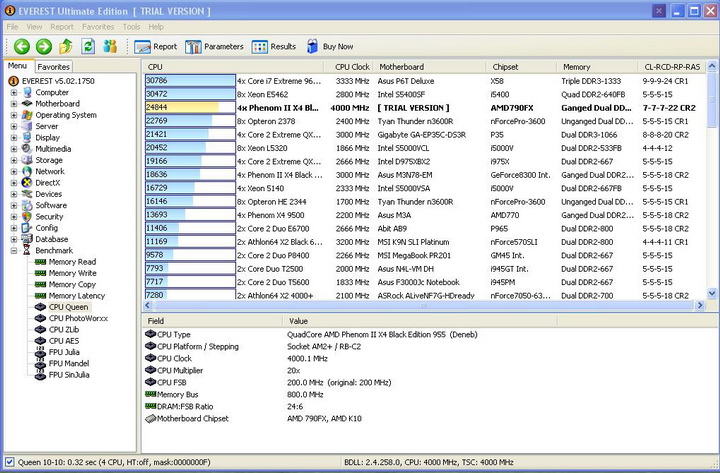The width and height of the screenshot is (720, 473).
Task: Click the horizontal scrollbar right arrow
Action: coord(700,305)
